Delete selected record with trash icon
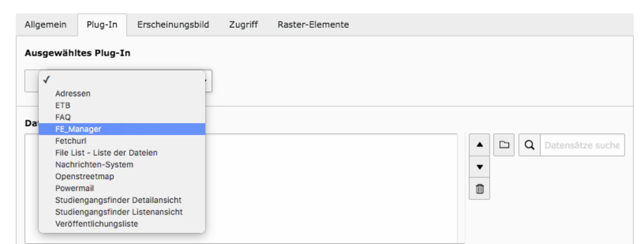The image size is (644, 244). (479, 189)
